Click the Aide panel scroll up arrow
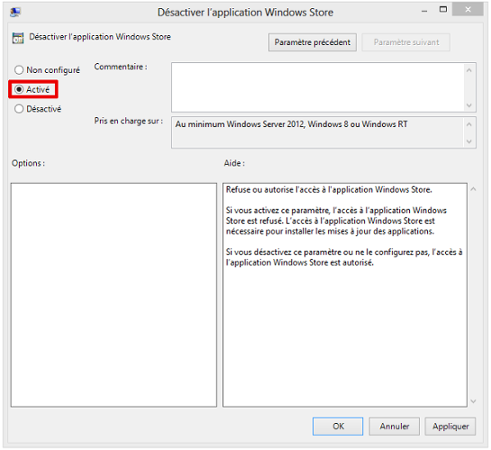Screen dimensions: 491x450 pos(473,189)
